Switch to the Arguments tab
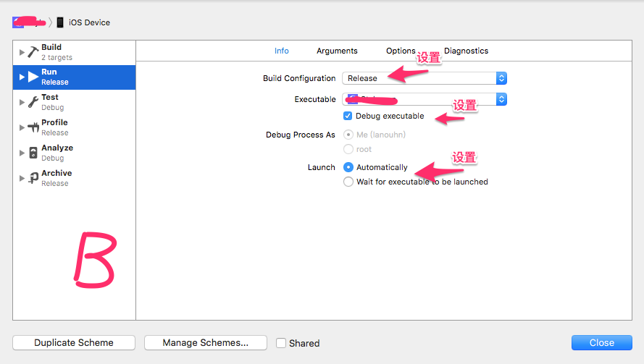The width and height of the screenshot is (644, 364). tap(337, 51)
